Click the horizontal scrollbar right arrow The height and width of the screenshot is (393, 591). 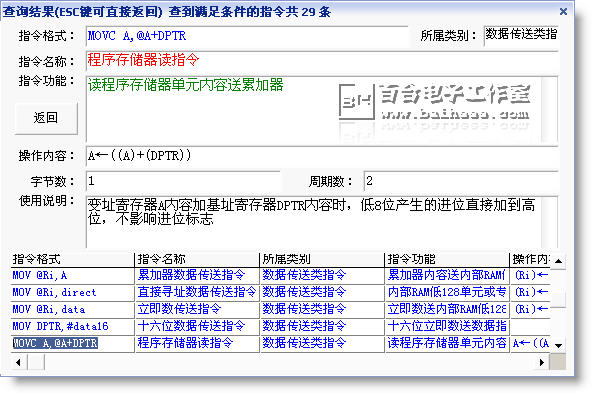[x=542, y=362]
